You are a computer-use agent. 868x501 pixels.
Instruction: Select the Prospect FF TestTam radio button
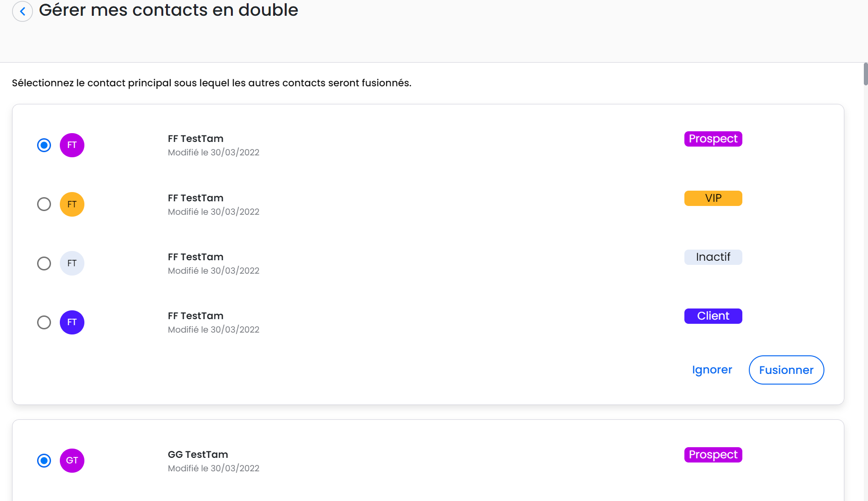click(x=44, y=145)
